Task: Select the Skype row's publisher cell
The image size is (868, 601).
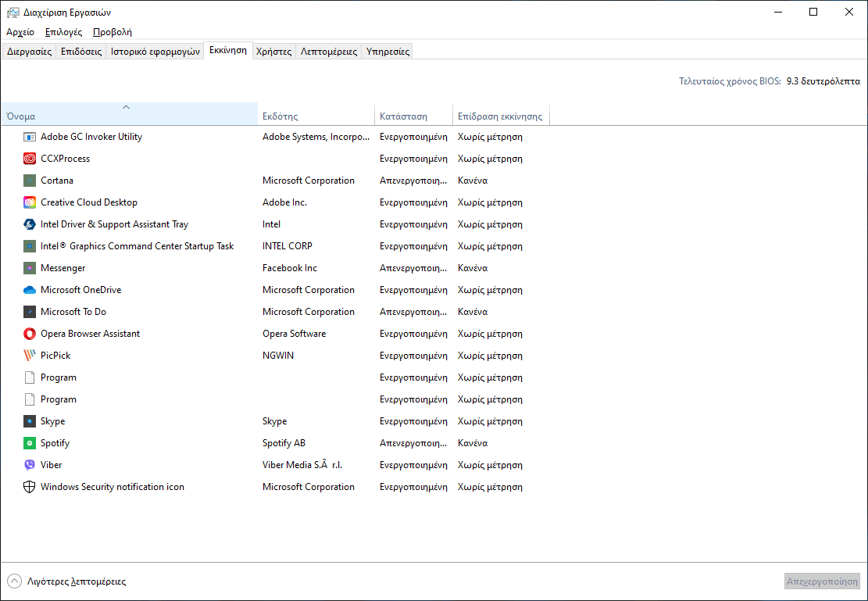Action: coord(275,421)
